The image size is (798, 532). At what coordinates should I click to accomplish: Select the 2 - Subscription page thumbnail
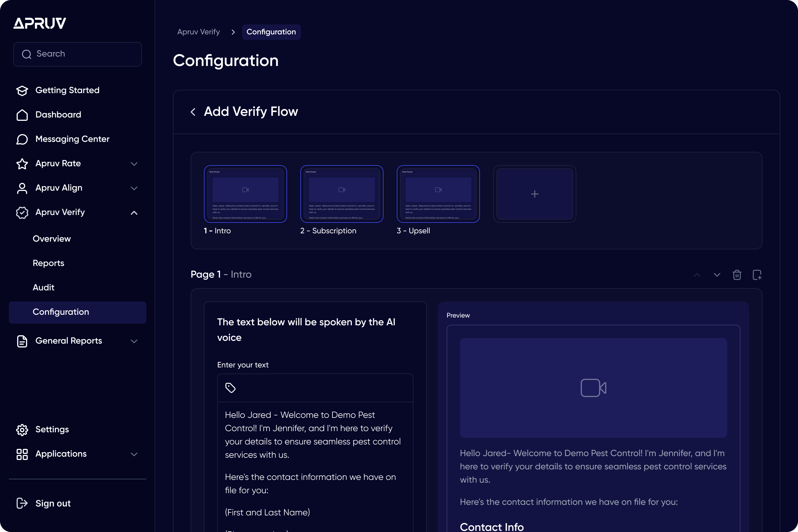tap(342, 194)
